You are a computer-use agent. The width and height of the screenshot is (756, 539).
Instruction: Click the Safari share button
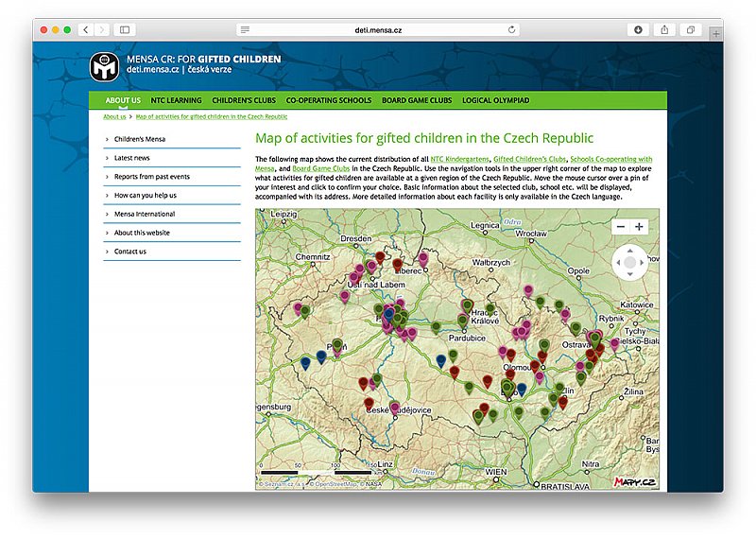[x=664, y=30]
